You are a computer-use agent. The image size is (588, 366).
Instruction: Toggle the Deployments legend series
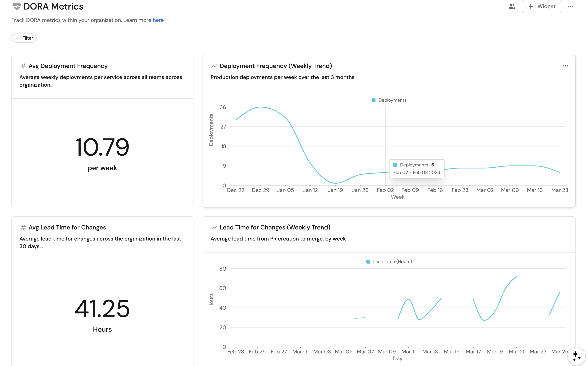[x=392, y=100]
